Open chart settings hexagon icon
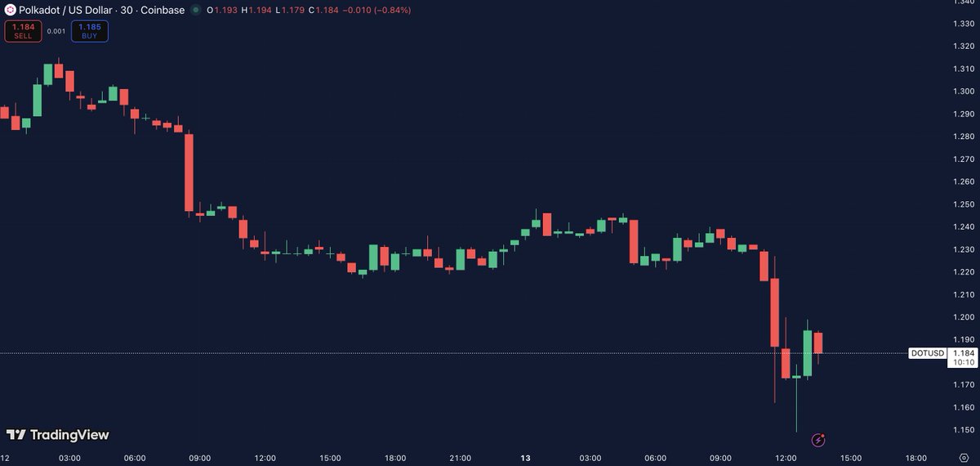This screenshot has height=466, width=980. tap(964, 457)
